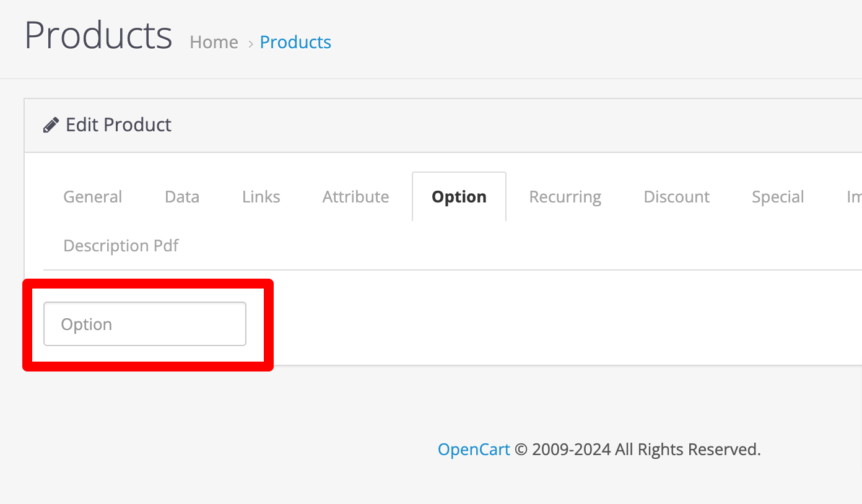Go to the Home breadcrumb
The image size is (862, 504).
click(214, 42)
